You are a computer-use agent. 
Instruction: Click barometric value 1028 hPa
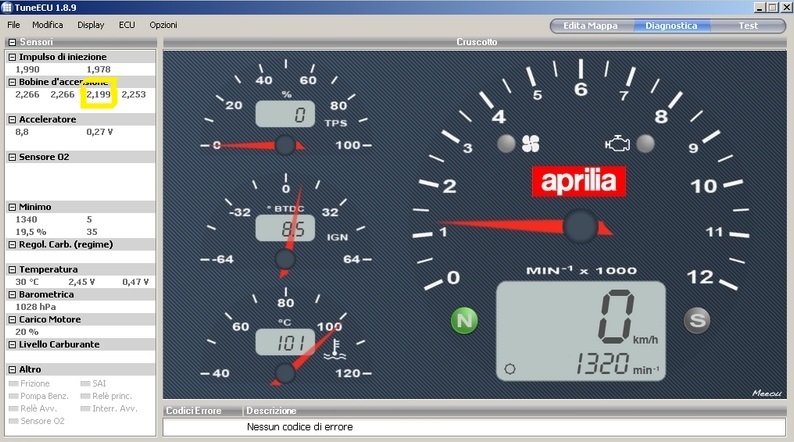pos(35,307)
